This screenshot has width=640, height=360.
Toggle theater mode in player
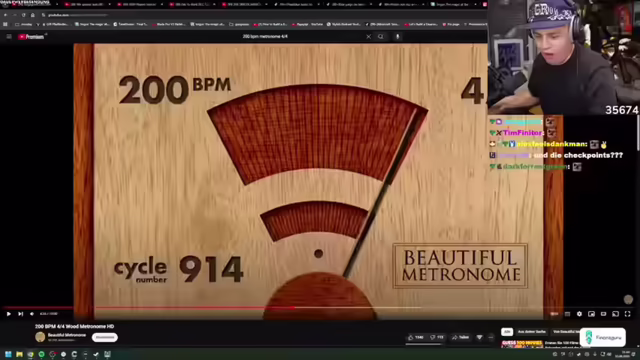coord(603,314)
